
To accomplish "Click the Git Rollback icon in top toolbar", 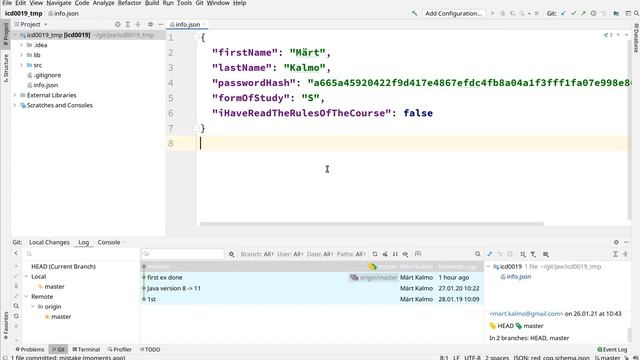I will pos(604,13).
